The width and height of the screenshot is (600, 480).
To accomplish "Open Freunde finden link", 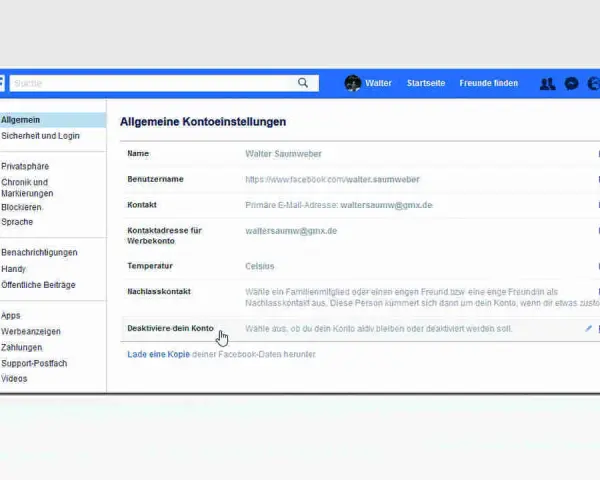I will coord(489,83).
